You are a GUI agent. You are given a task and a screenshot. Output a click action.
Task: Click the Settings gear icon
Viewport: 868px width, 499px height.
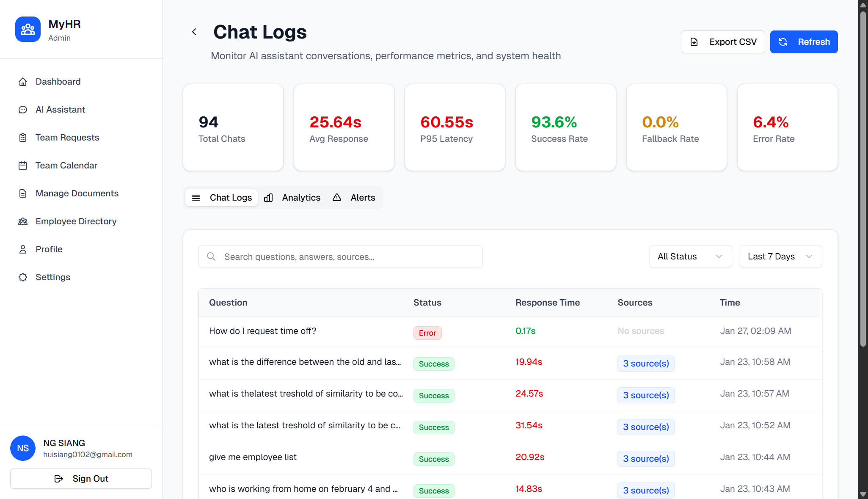tap(23, 277)
